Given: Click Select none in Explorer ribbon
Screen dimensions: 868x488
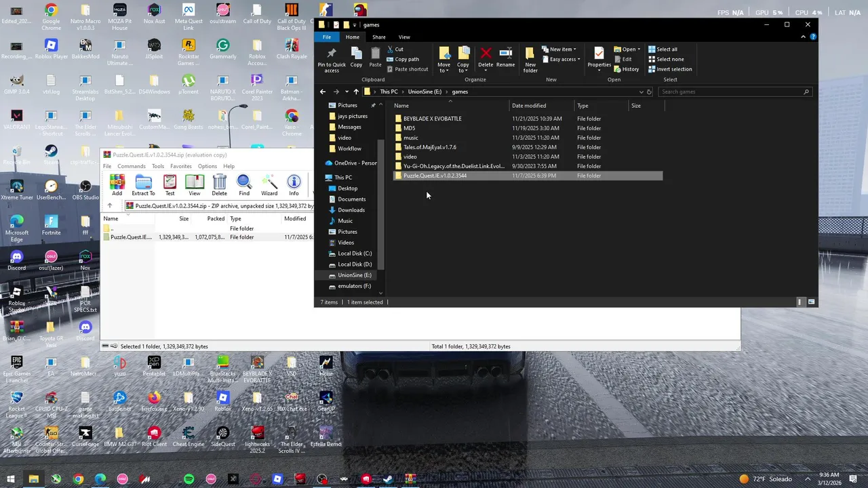Looking at the screenshot, I should pyautogui.click(x=666, y=59).
